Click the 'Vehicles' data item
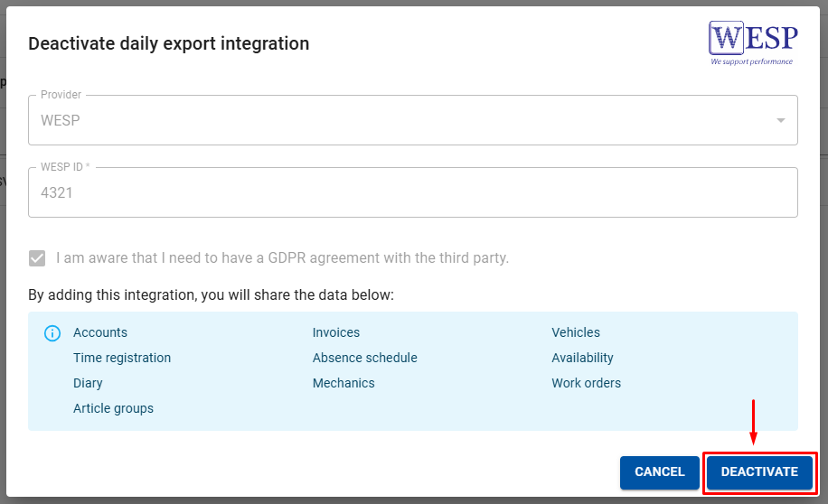The width and height of the screenshot is (828, 504). click(576, 332)
